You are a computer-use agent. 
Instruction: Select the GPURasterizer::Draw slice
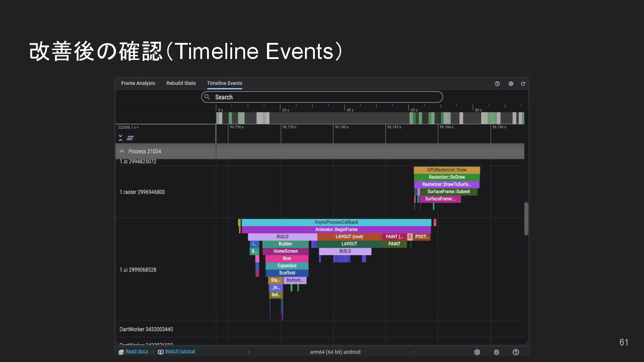point(447,170)
